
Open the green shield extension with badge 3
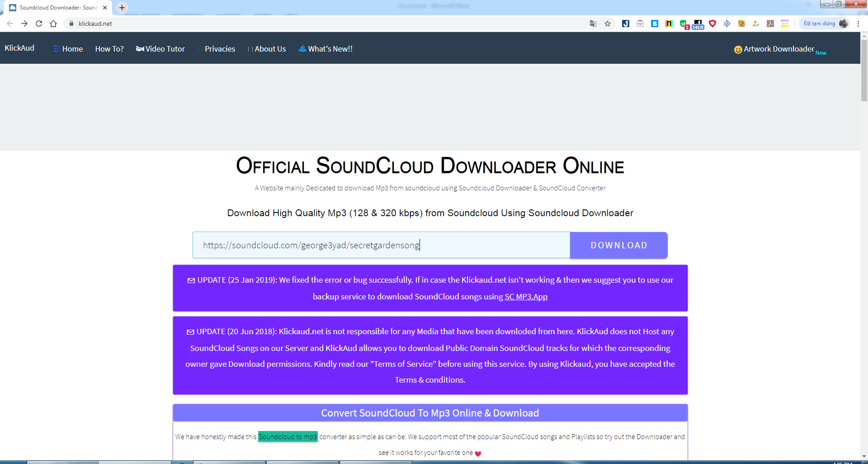[684, 24]
